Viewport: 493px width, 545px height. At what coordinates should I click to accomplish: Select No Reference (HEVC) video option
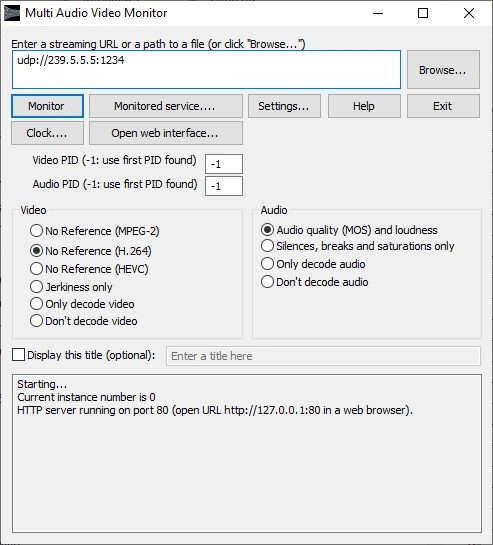[89, 269]
